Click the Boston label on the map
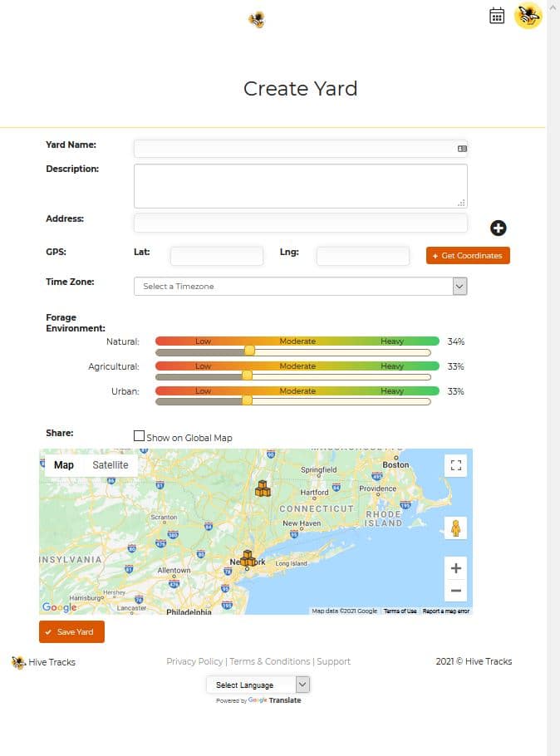This screenshot has width=560, height=756. click(395, 465)
